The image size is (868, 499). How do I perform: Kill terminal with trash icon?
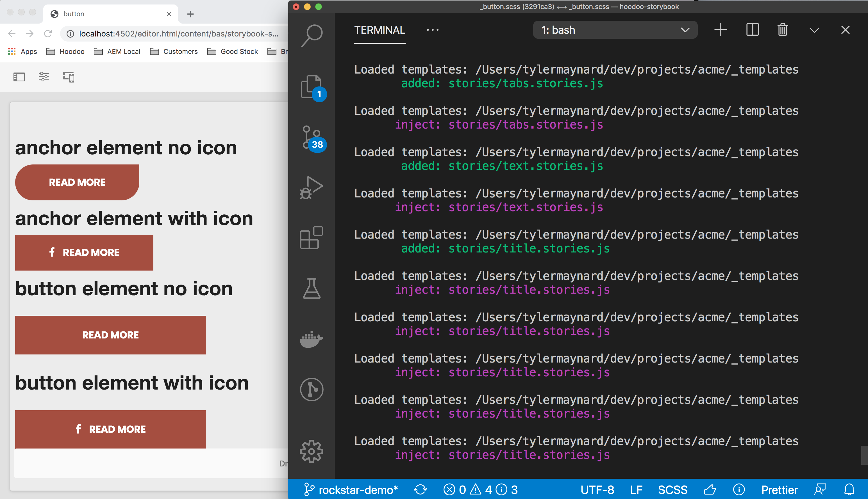(x=783, y=30)
